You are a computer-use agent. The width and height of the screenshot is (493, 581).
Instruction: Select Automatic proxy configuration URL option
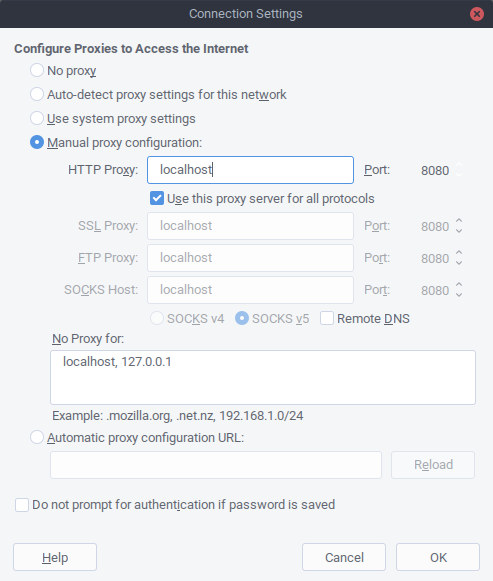37,437
